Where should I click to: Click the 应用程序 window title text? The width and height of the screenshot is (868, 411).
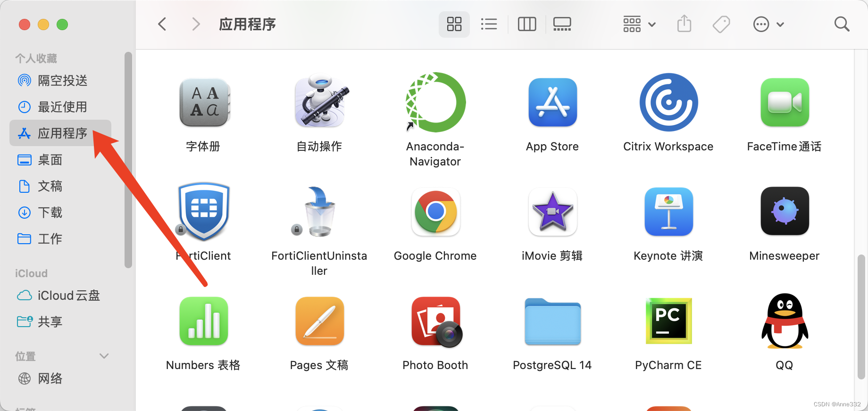coord(247,24)
